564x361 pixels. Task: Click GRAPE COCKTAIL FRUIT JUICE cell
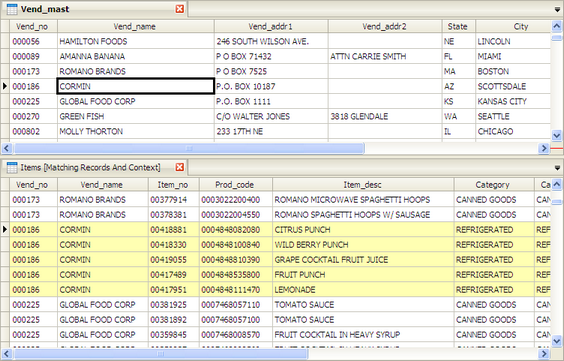363,260
